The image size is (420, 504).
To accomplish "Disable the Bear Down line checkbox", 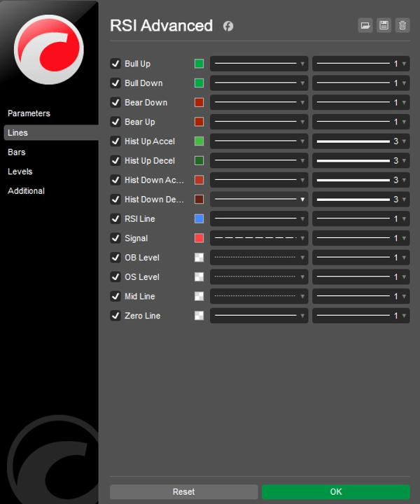I will (115, 102).
